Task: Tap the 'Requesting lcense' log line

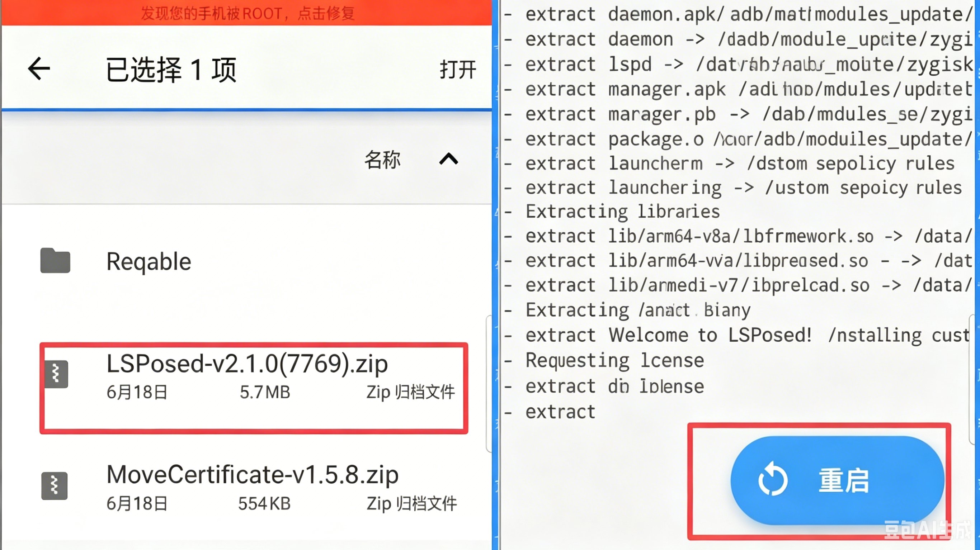Action: (x=604, y=360)
